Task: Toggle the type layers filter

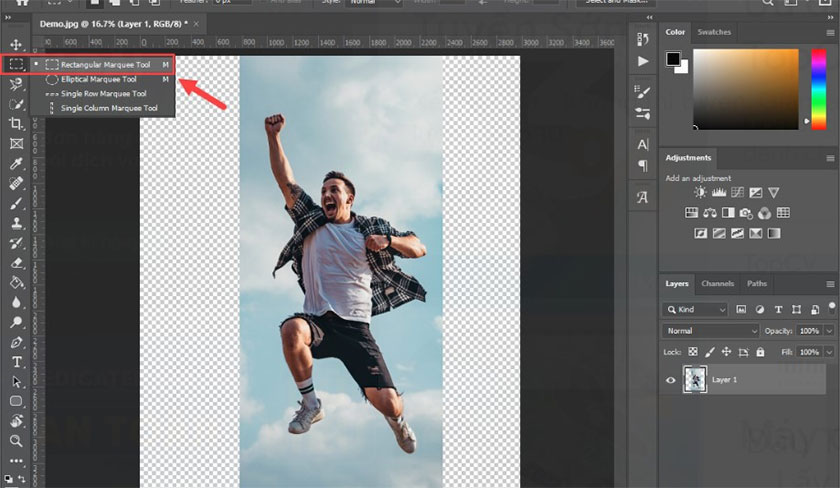Action: coord(778,309)
